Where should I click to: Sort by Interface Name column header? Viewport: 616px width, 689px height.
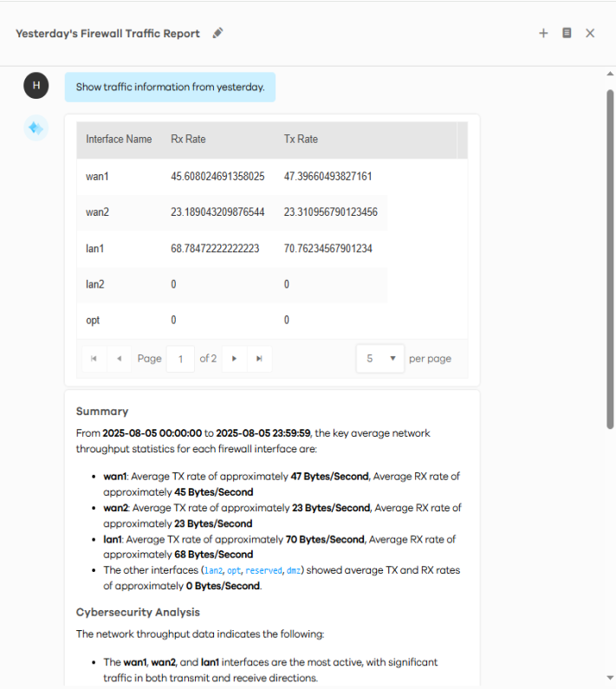[119, 140]
